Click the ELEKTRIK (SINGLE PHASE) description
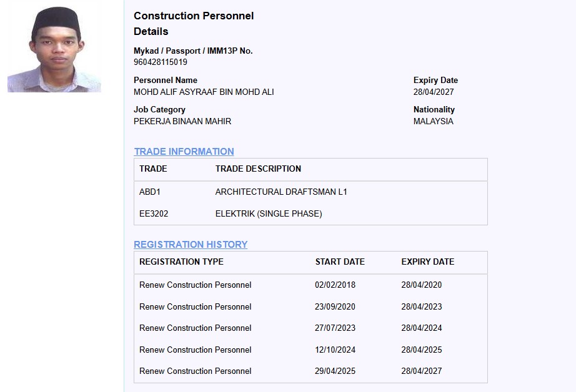 click(x=269, y=213)
